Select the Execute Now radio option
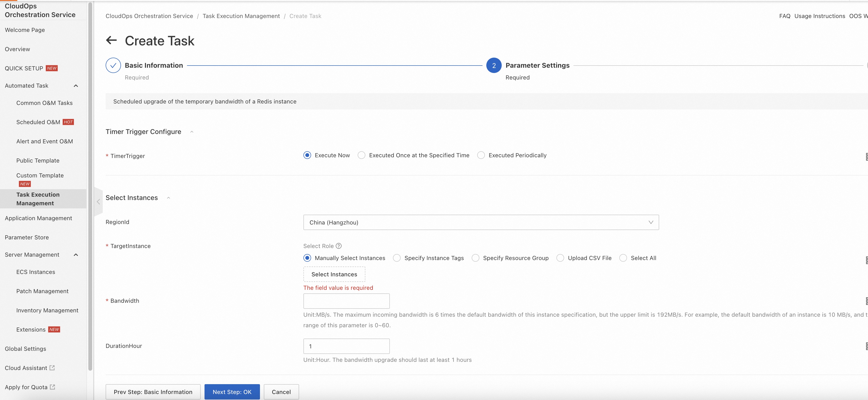This screenshot has height=400, width=868. click(x=307, y=155)
